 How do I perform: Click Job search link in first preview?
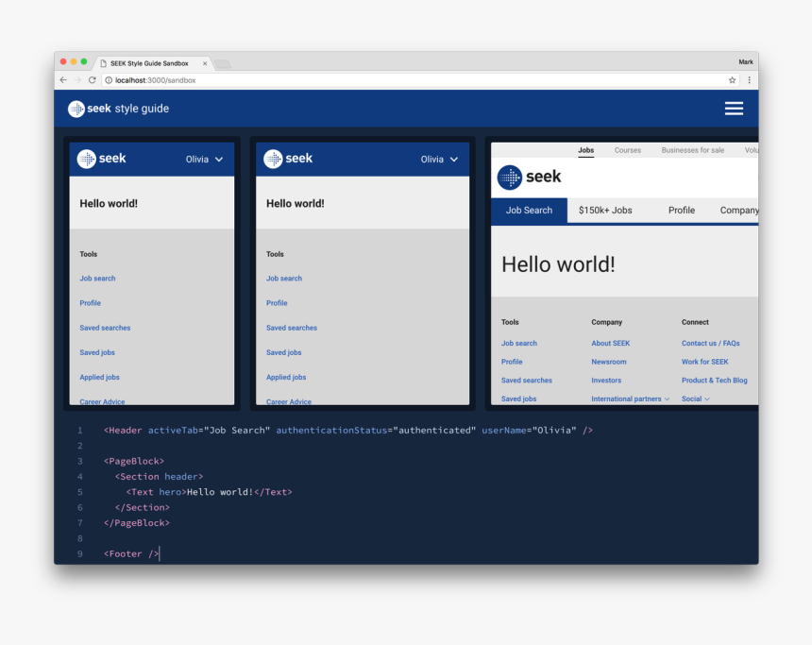click(97, 279)
